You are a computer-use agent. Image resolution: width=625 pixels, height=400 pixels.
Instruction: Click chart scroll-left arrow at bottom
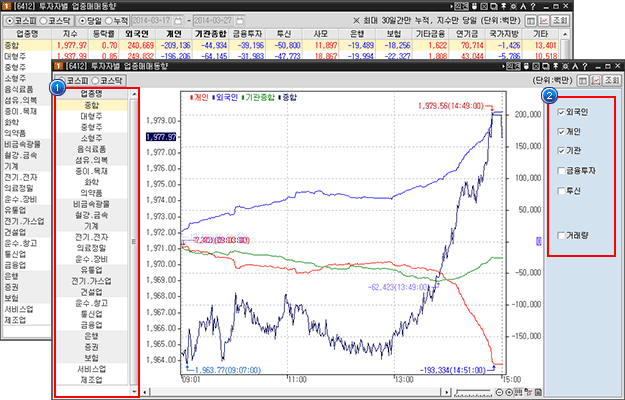click(x=145, y=392)
